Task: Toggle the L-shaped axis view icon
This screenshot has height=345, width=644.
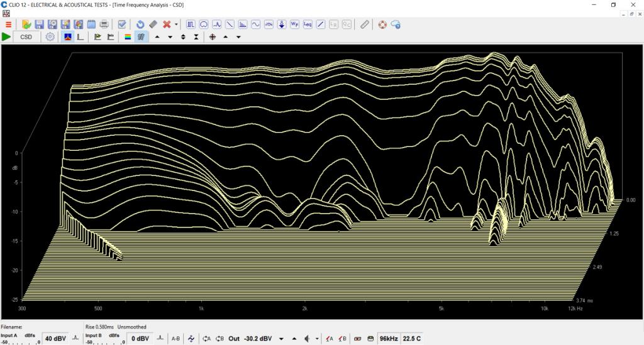Action: click(x=80, y=37)
